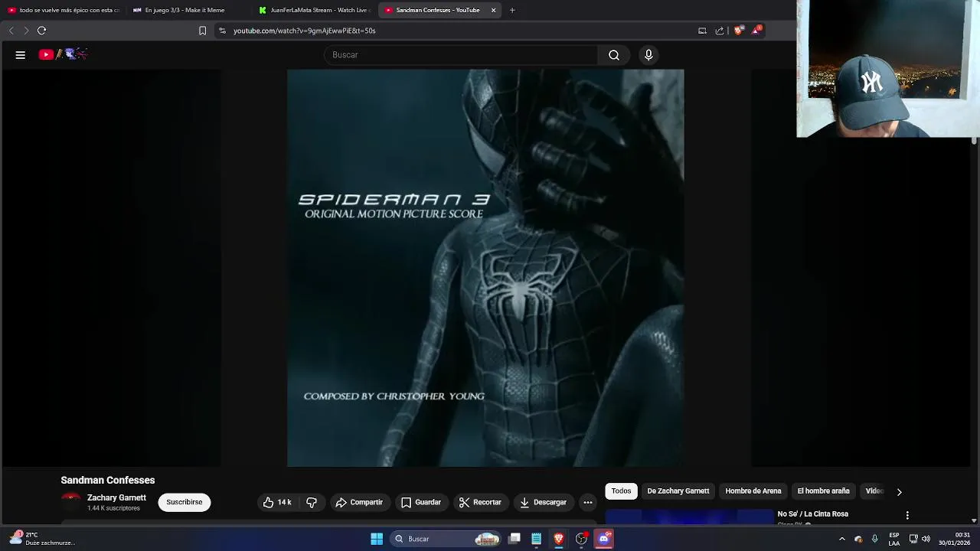The height and width of the screenshot is (551, 980).
Task: Open Brave browser from the taskbar
Action: point(559,539)
